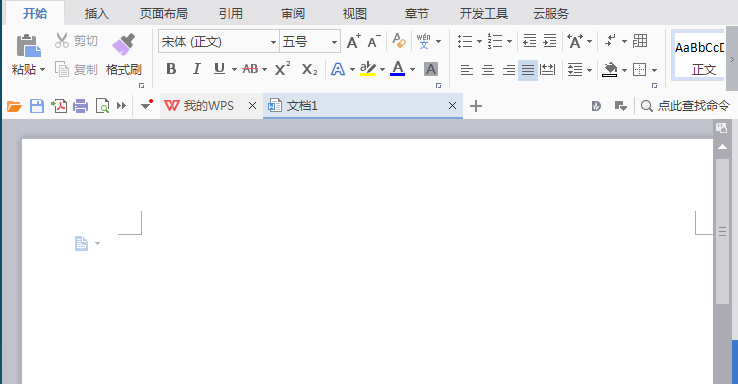Click distributed alignment icon
The width and height of the screenshot is (738, 384).
click(547, 70)
